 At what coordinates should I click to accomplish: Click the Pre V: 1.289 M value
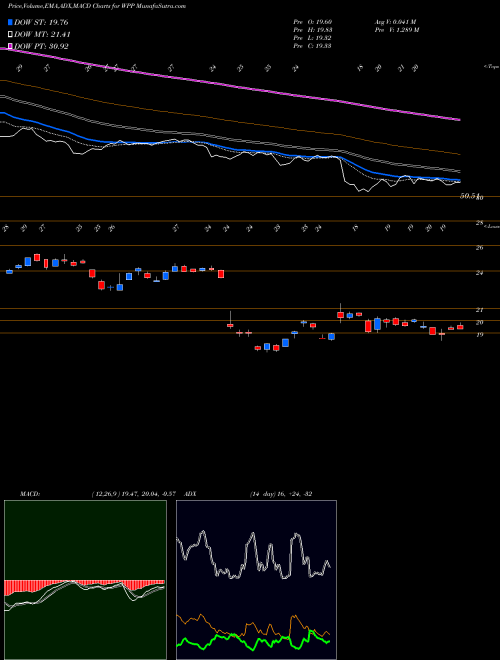(x=396, y=30)
